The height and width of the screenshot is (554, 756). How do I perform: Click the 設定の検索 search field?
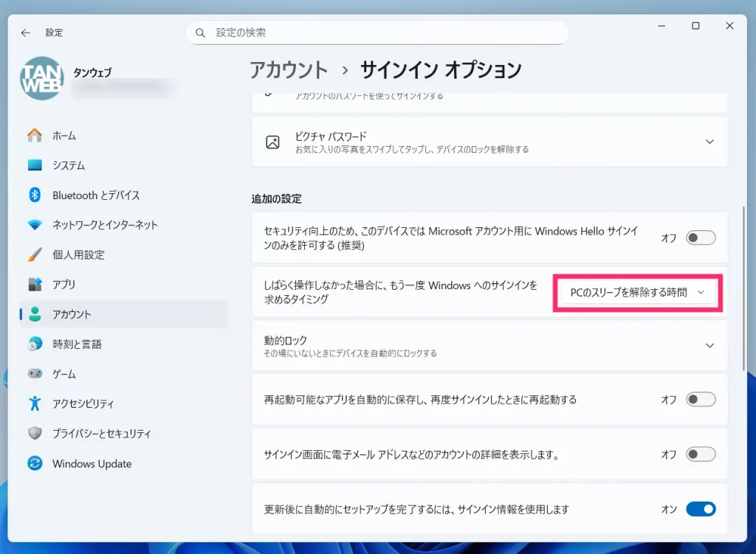[x=377, y=32]
